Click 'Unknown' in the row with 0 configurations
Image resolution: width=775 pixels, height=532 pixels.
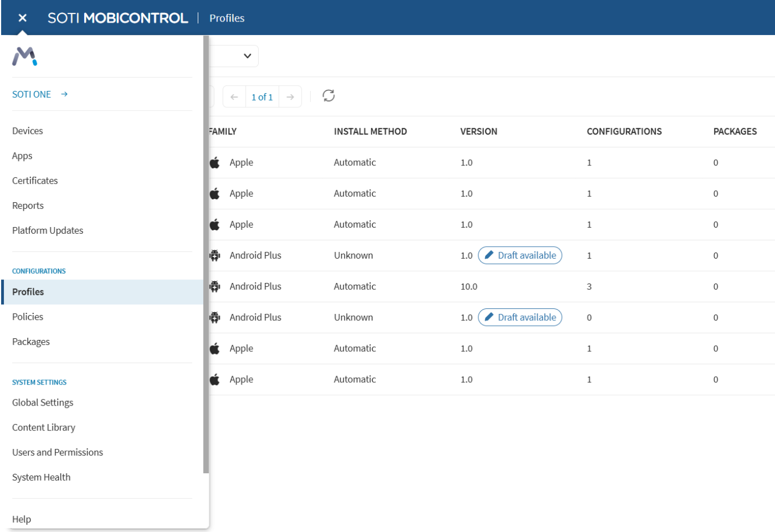click(354, 317)
